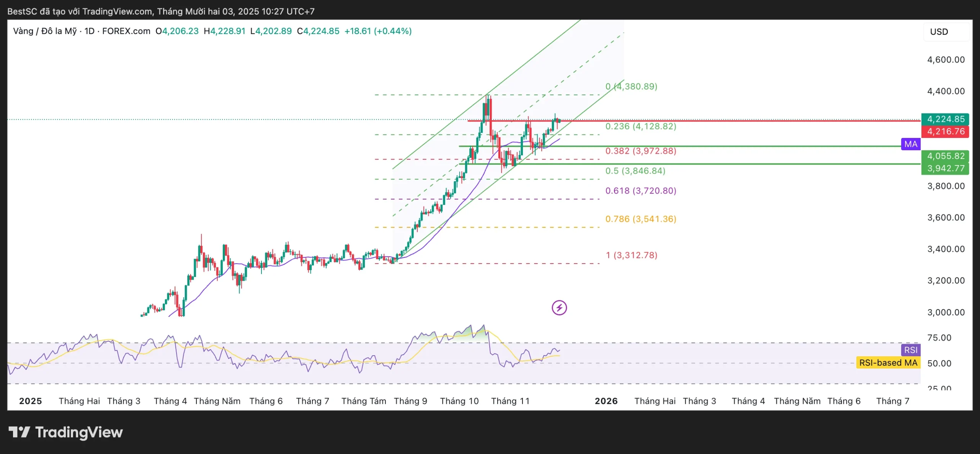Click Tháng 10 on the time axis
This screenshot has height=454, width=980.
coord(459,401)
